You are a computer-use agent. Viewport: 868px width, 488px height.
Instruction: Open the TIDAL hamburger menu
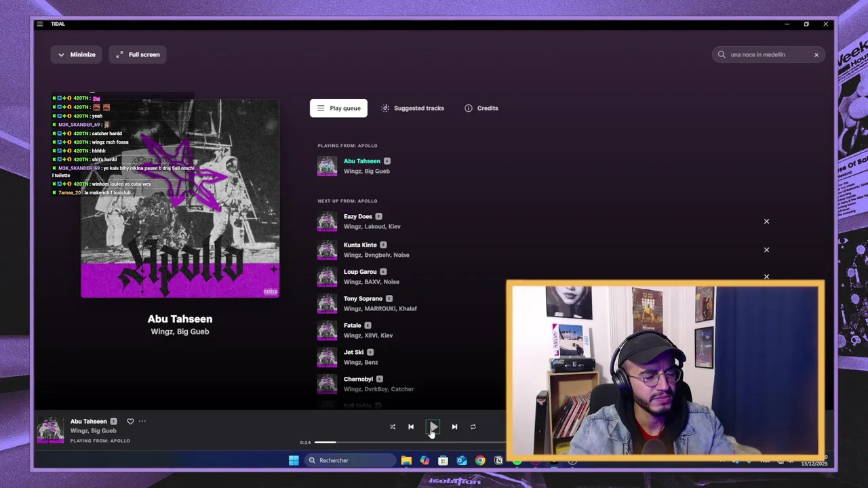[40, 24]
